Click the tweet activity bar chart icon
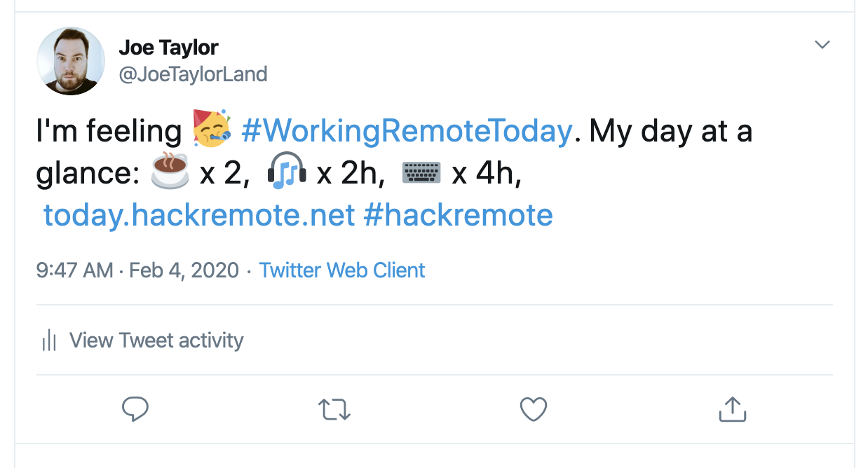Screen dimensions: 868x468 tap(48, 340)
